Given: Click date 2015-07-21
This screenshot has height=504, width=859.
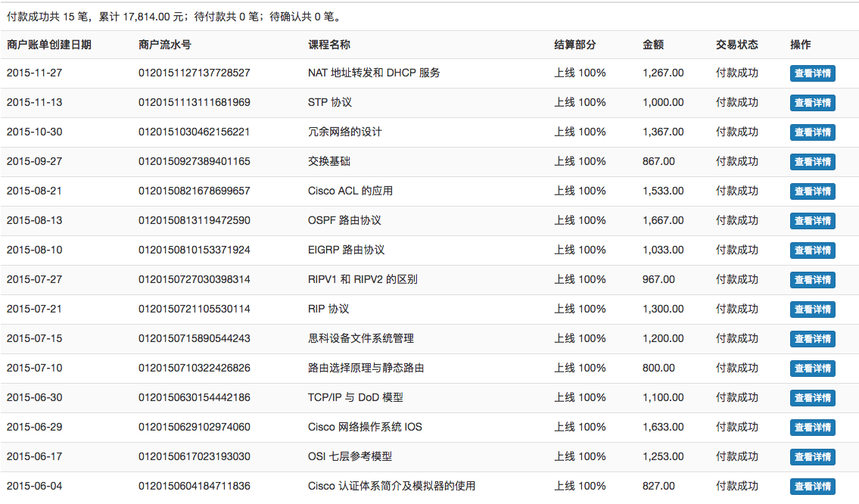Looking at the screenshot, I should click(35, 310).
